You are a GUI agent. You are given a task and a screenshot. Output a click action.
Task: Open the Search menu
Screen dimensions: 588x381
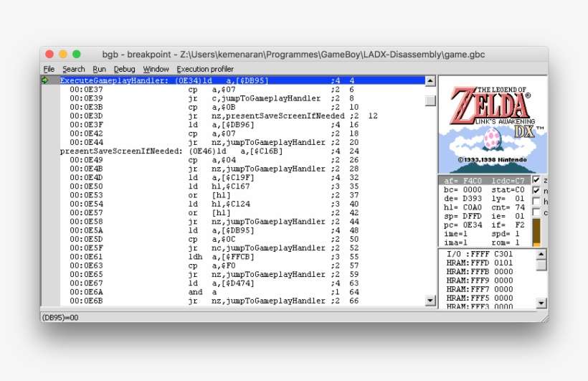(73, 69)
